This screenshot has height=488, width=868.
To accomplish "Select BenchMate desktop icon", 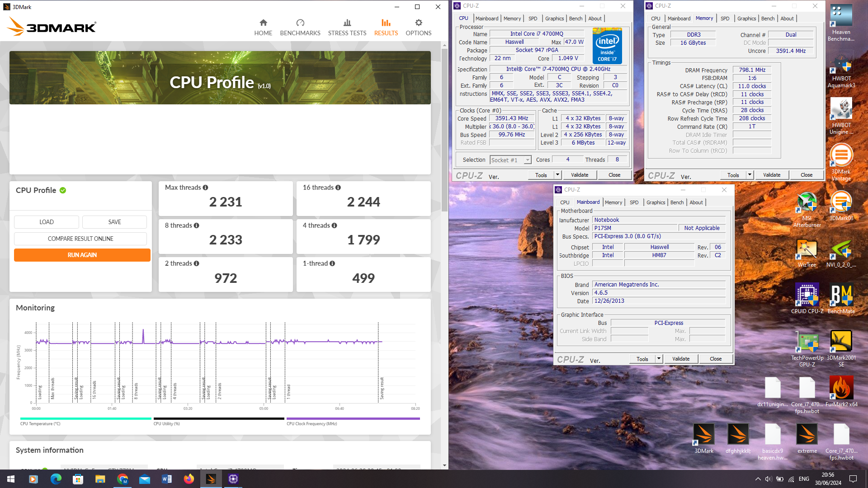I will click(841, 299).
